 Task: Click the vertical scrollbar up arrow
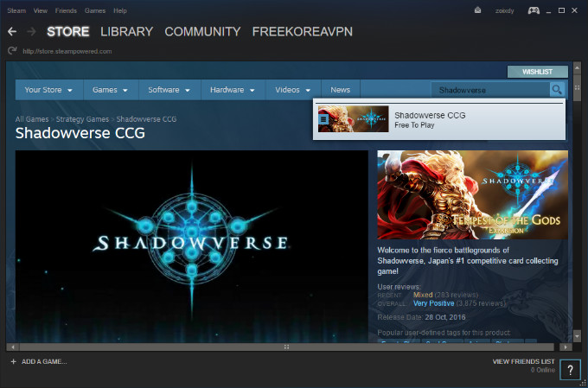coord(577,67)
